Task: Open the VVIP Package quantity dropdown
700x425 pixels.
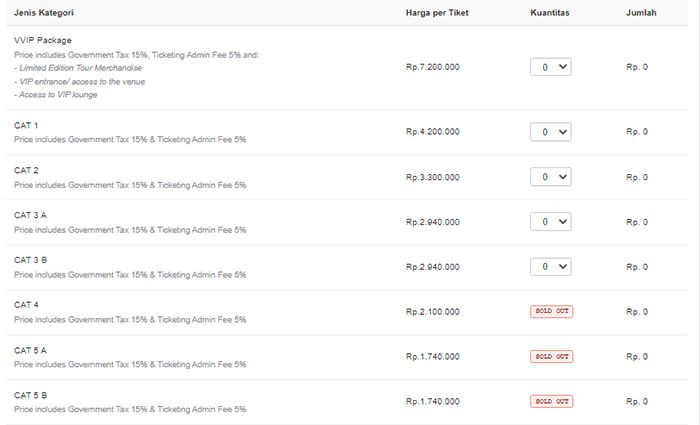Action: (x=550, y=67)
